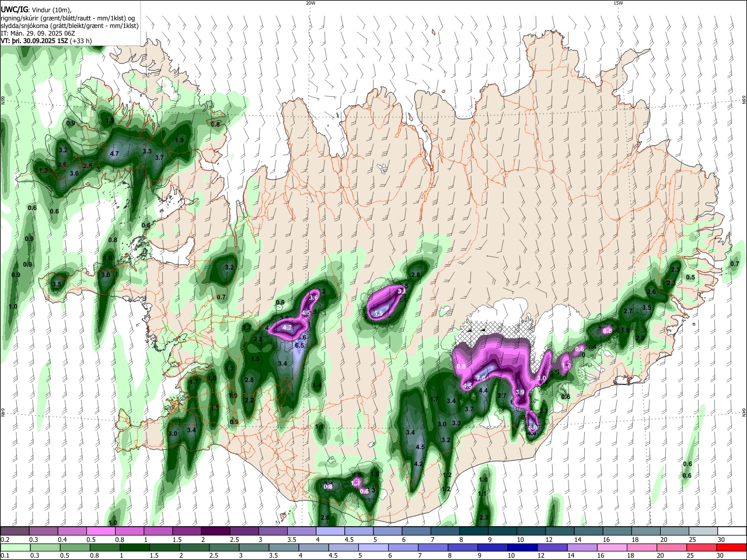Click the '4.7' precipitation value in the Westfjords
Screen dimensions: 747x560
pos(114,154)
